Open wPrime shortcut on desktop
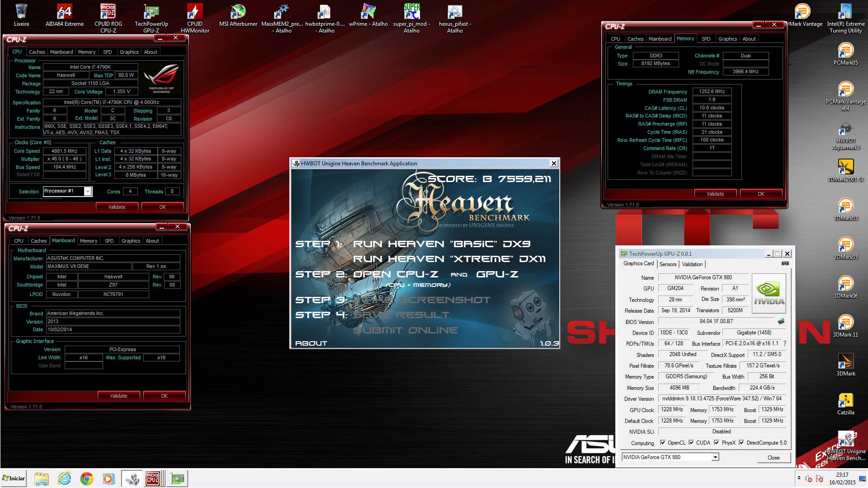The width and height of the screenshot is (868, 488). [x=368, y=15]
